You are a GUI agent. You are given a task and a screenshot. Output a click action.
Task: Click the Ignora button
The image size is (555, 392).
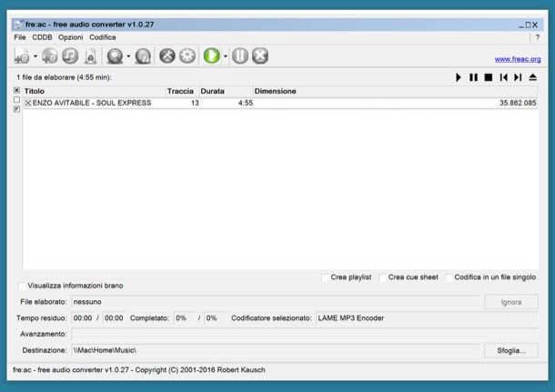[511, 302]
